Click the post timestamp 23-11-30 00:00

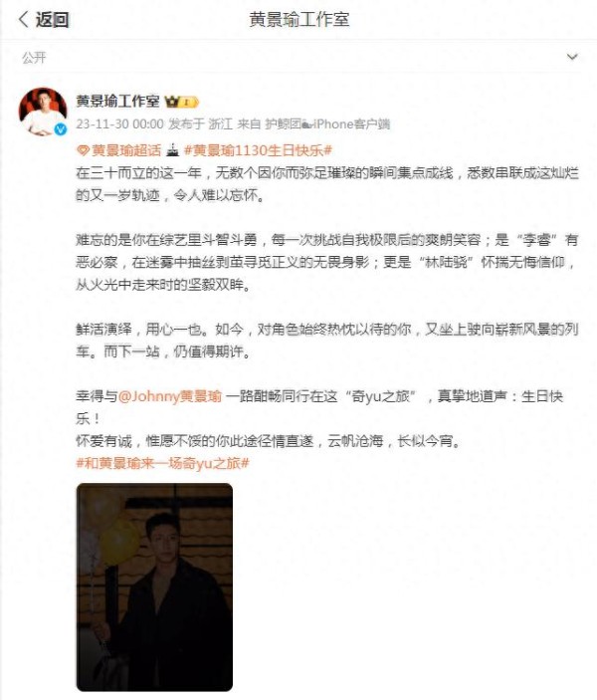(119, 123)
